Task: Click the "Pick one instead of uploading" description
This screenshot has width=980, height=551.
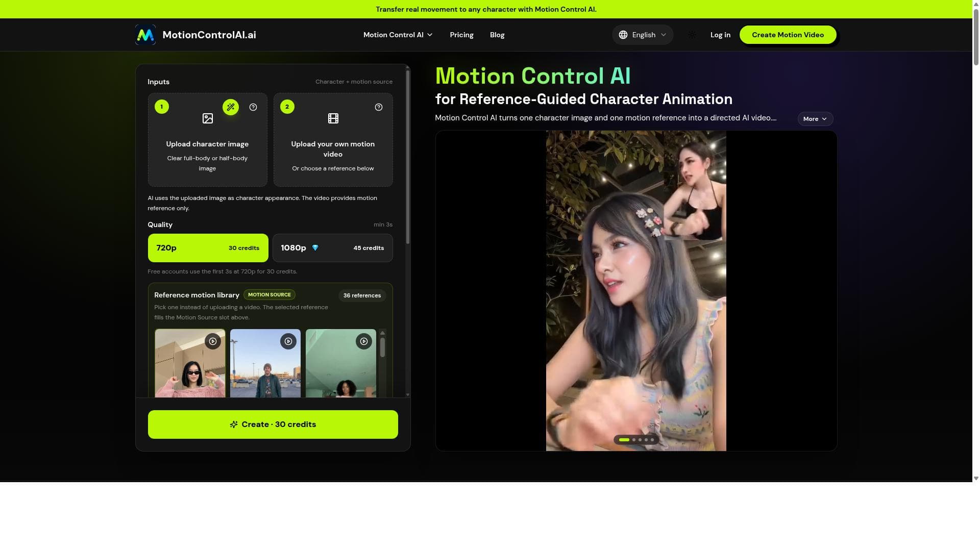Action: (241, 312)
